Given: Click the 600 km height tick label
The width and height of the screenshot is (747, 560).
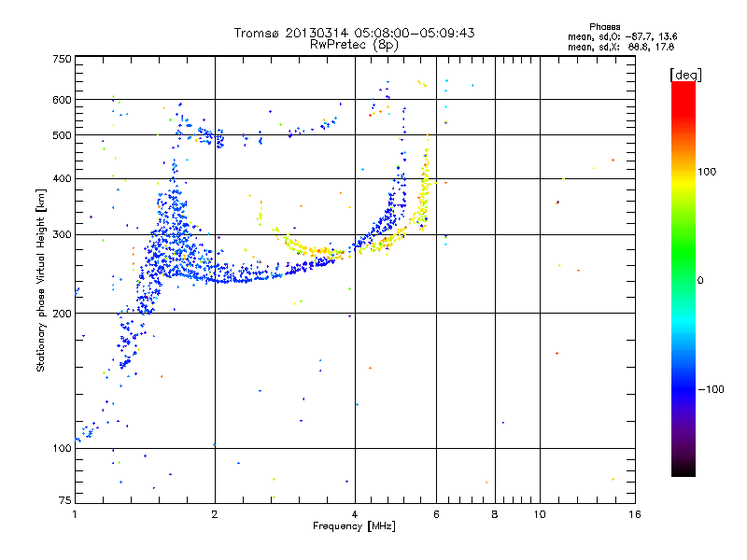Looking at the screenshot, I should point(62,100).
